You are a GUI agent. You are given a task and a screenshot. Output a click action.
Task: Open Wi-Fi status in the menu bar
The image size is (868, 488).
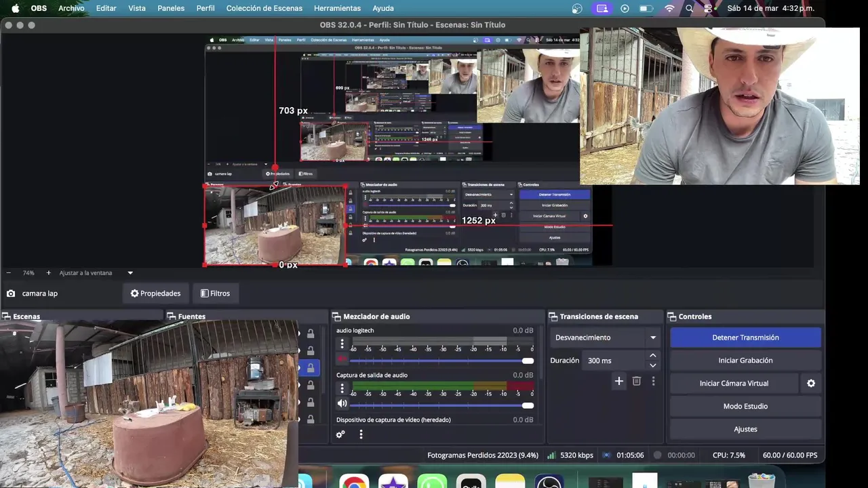click(x=669, y=9)
